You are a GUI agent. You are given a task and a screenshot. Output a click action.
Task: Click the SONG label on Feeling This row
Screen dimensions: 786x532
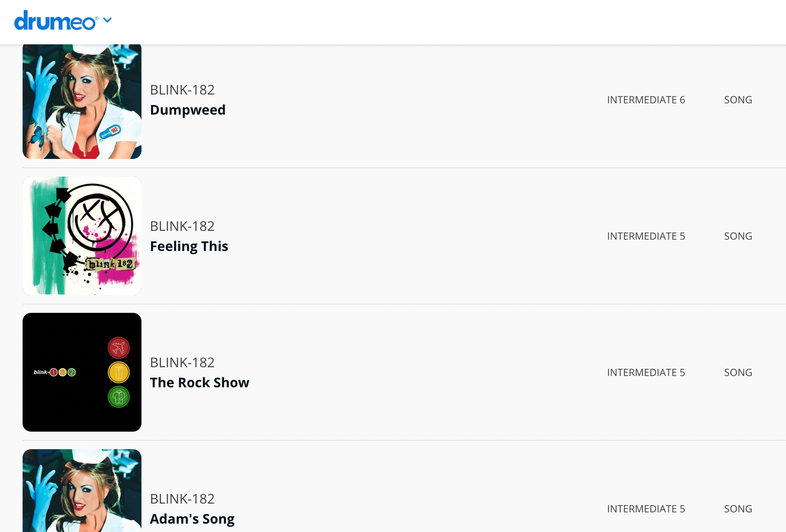pyautogui.click(x=738, y=236)
